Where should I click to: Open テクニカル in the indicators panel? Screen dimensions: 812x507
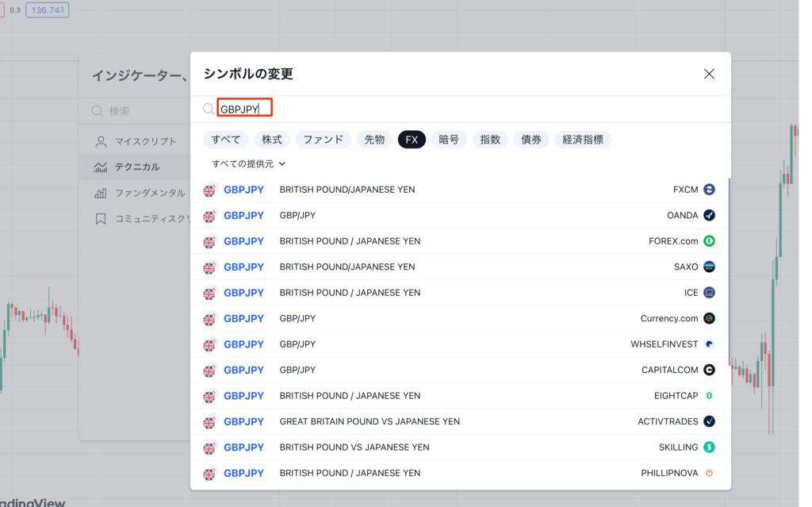(x=136, y=167)
